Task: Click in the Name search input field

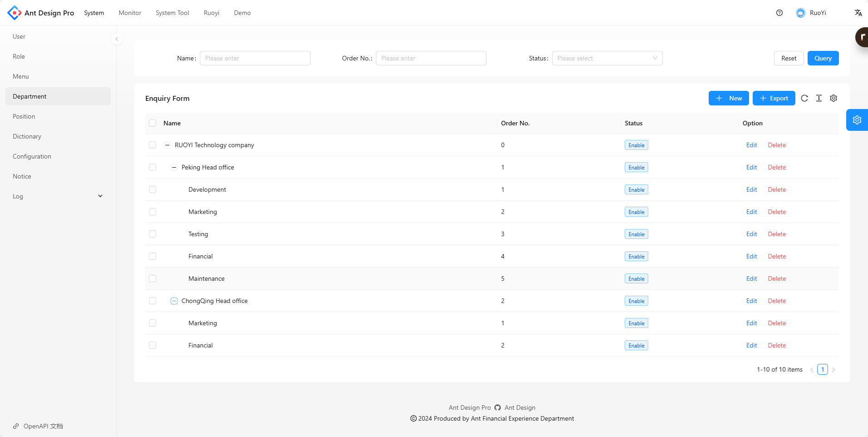Action: [255, 58]
